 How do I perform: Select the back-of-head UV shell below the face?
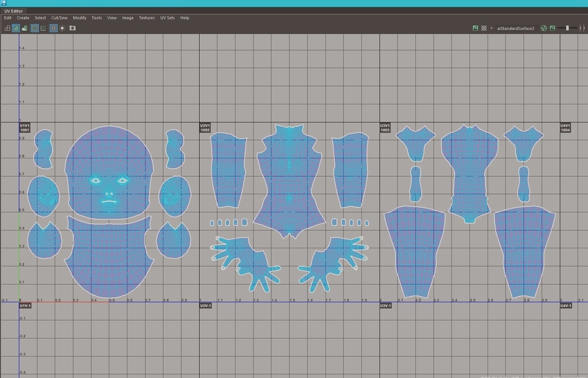(109, 259)
